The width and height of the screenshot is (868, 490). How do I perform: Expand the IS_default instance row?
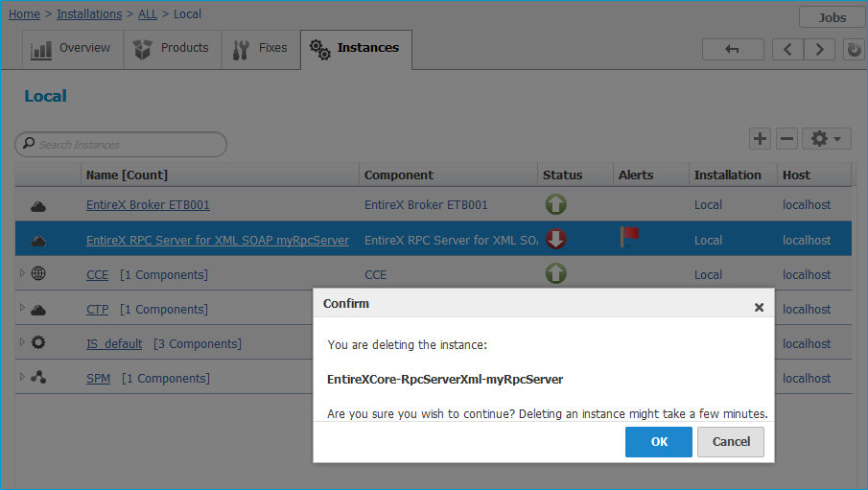coord(22,341)
